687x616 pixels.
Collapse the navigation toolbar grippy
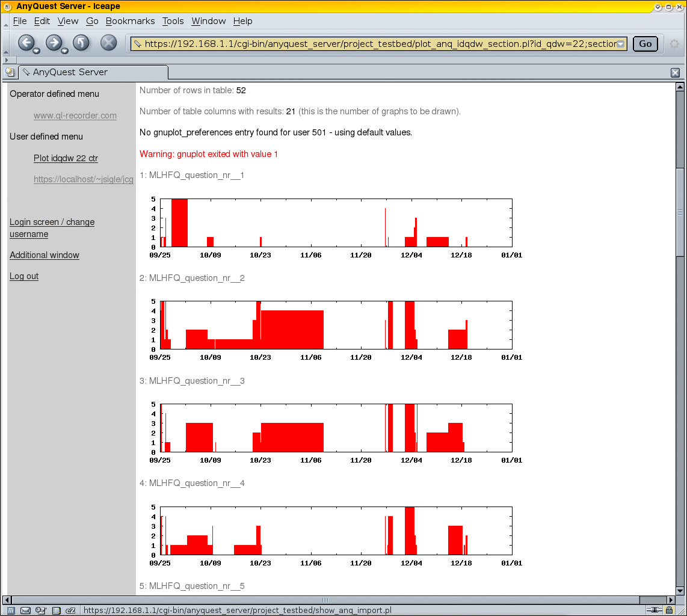(x=5, y=44)
